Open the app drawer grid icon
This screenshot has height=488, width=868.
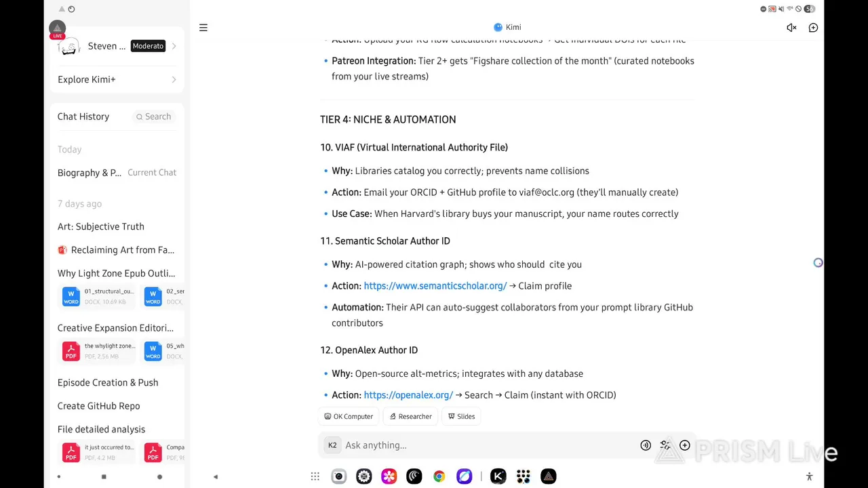315,476
